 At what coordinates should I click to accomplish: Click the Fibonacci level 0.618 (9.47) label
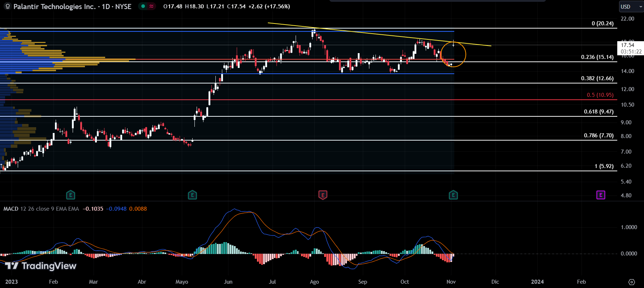click(598, 112)
